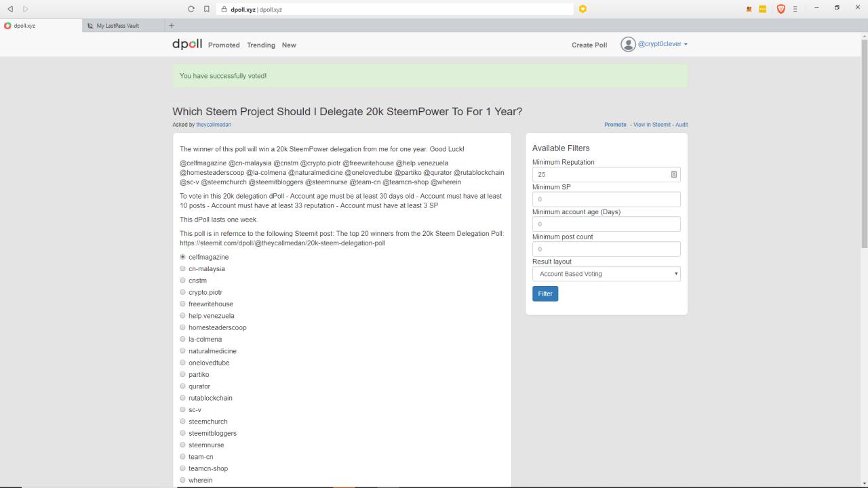Focus the Minimum post count field
Screen dimensions: 868x488
(x=606, y=249)
